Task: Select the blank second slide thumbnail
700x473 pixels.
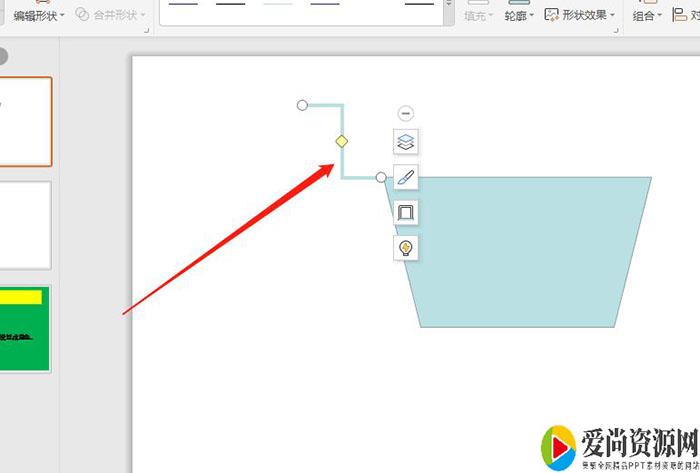Action: tap(25, 225)
